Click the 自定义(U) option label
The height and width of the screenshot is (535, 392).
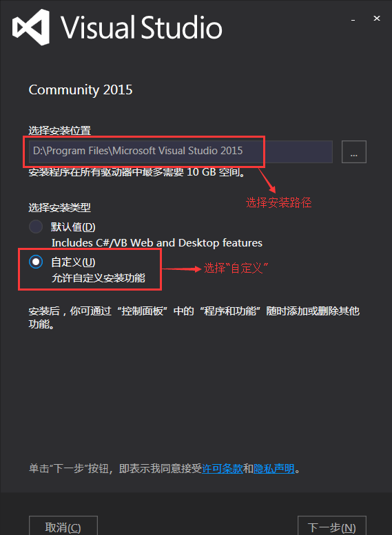(73, 262)
